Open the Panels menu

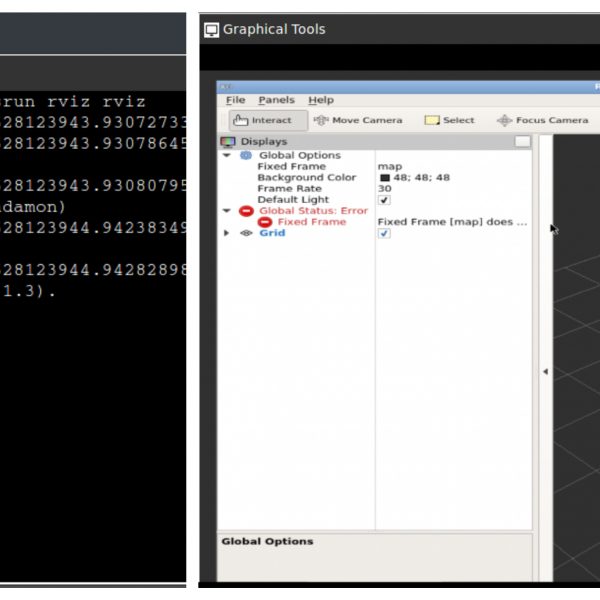coord(276,100)
